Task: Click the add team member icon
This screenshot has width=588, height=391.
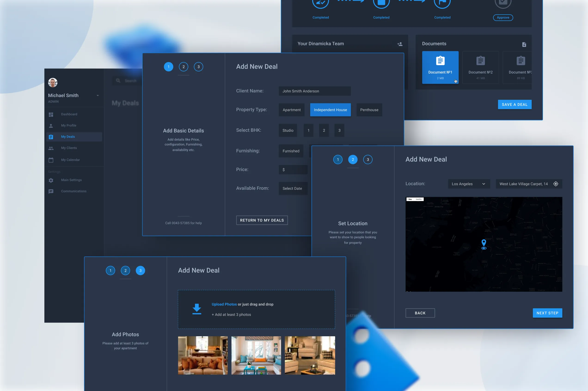Action: point(400,44)
